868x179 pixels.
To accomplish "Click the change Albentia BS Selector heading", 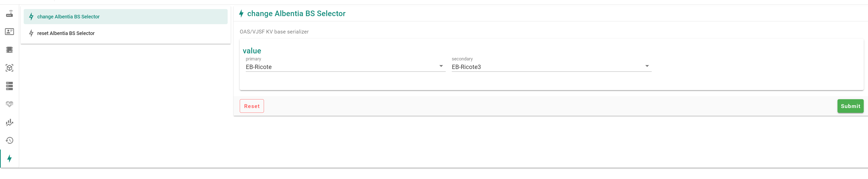I will coord(296,13).
